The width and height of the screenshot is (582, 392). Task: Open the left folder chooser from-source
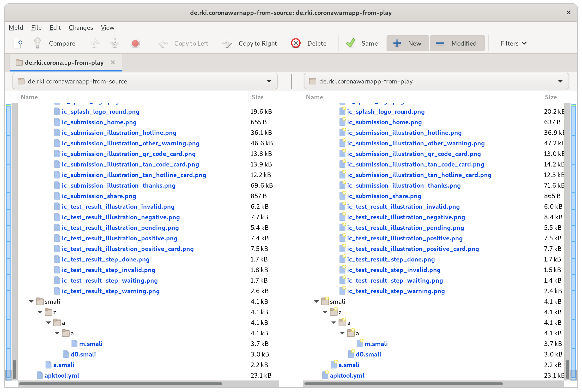pyautogui.click(x=145, y=81)
